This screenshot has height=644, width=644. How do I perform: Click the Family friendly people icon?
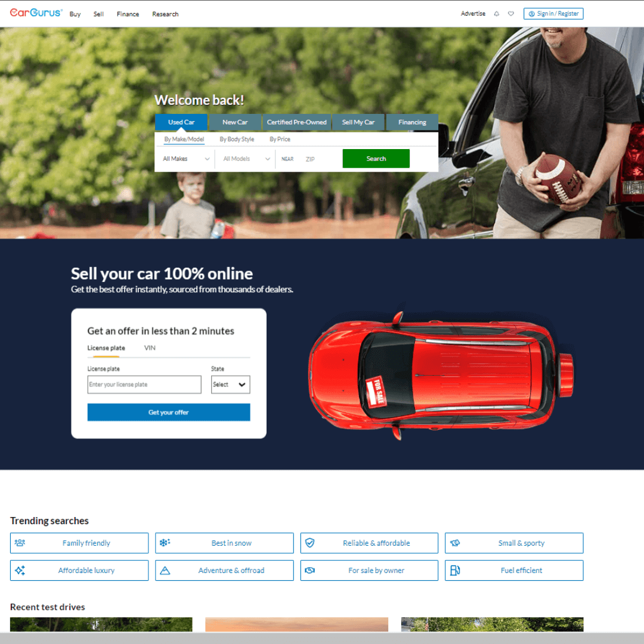[x=20, y=543]
